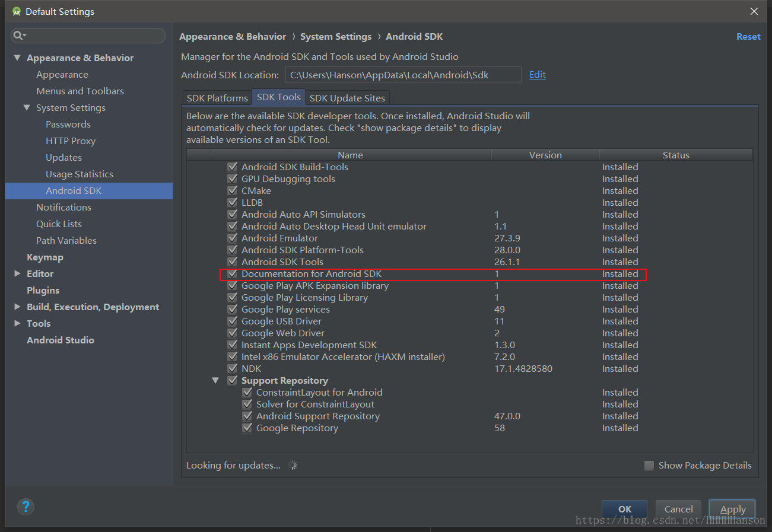The height and width of the screenshot is (532, 772).
Task: Click the OK button
Action: tap(624, 509)
